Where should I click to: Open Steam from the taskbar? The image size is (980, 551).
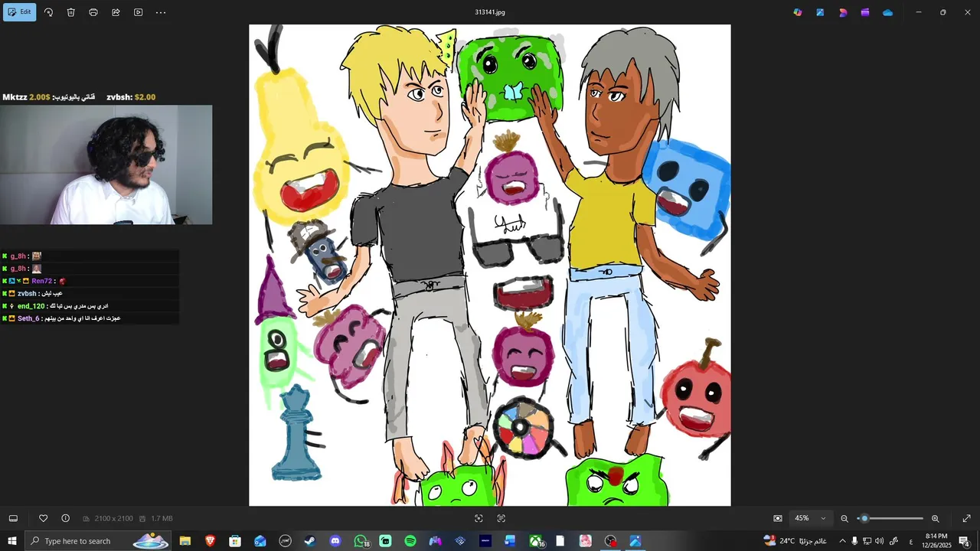(310, 541)
